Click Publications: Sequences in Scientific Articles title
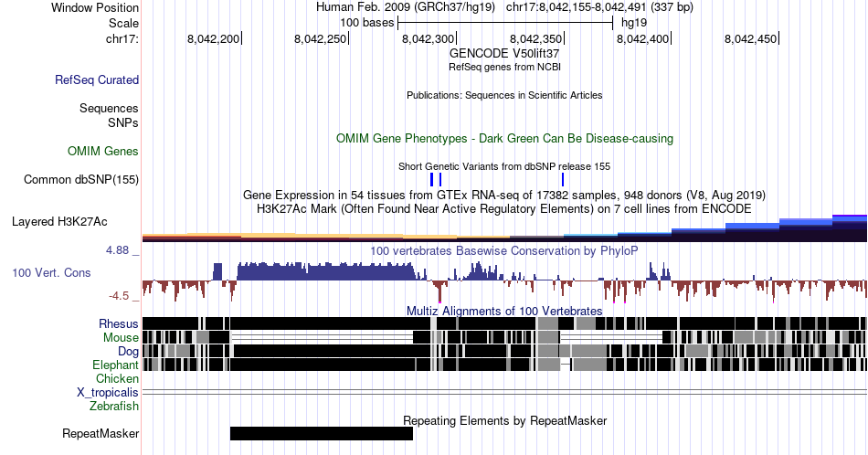Screen dimensions: 868x455 point(504,95)
